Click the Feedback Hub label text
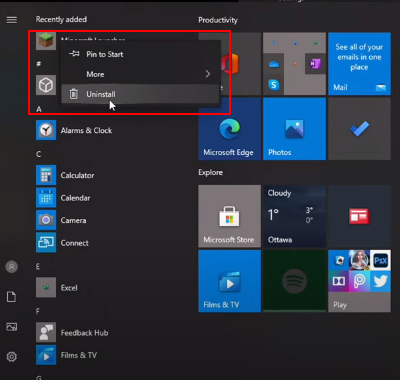Image resolution: width=400 pixels, height=380 pixels. pyautogui.click(x=84, y=333)
